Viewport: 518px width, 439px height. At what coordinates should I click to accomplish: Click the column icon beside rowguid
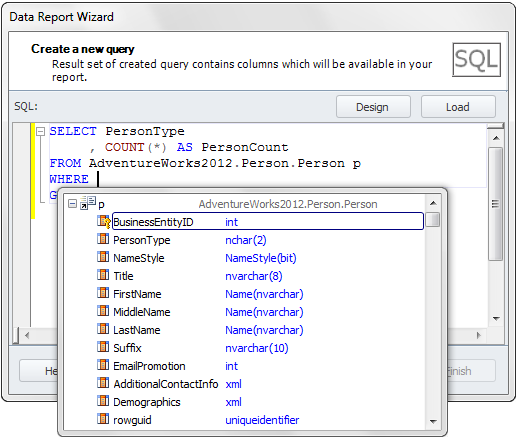103,419
